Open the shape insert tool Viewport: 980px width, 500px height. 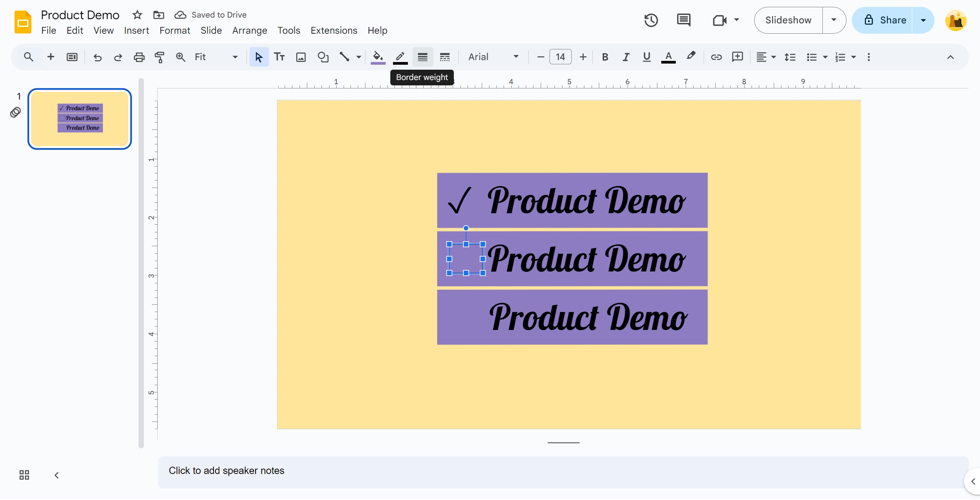(x=323, y=57)
